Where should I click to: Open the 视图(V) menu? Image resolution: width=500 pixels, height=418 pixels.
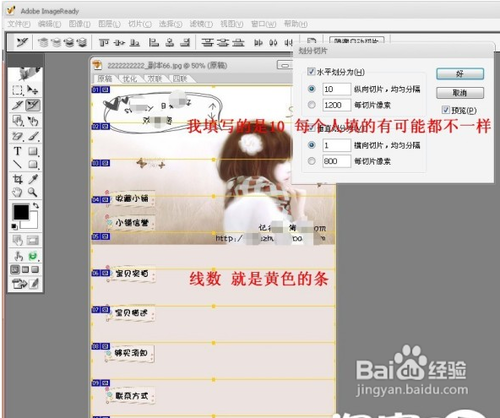pos(232,24)
